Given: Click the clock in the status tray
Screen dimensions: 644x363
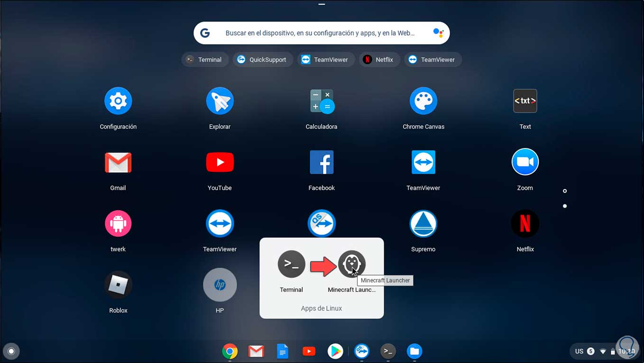Looking at the screenshot, I should tap(626, 352).
